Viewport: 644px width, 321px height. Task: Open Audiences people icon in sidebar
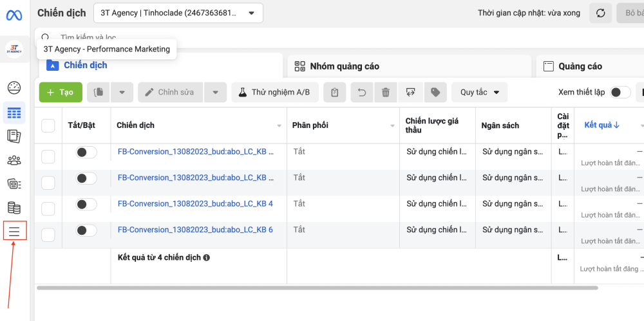pos(14,160)
